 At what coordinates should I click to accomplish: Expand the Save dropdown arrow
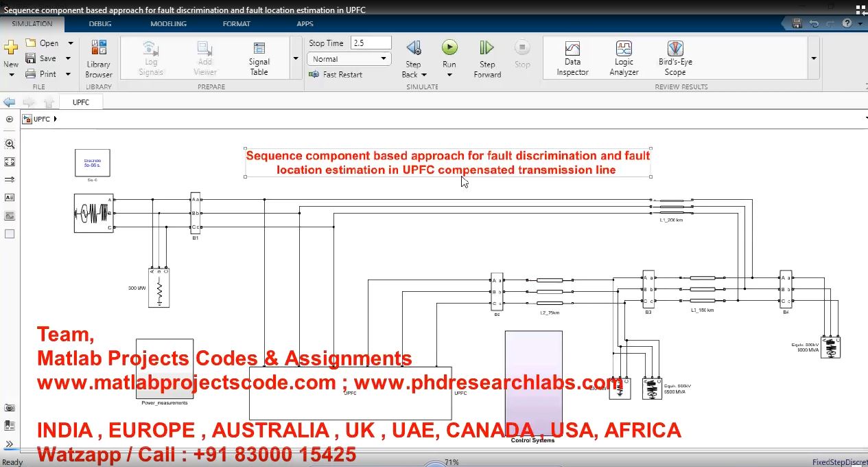[x=68, y=58]
